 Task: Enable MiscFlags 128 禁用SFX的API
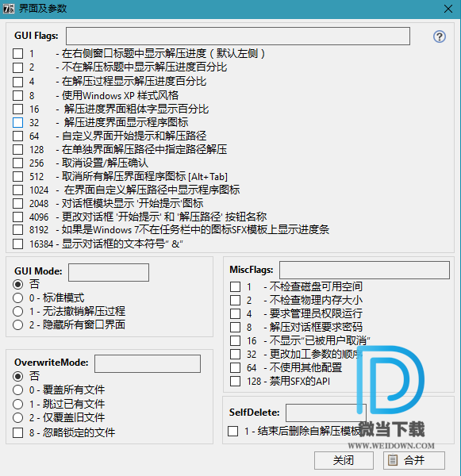coord(235,381)
